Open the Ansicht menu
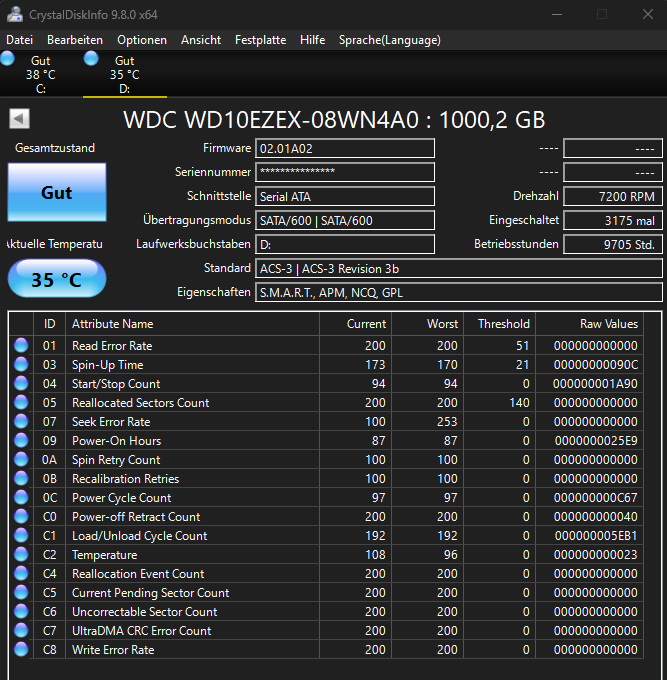 click(x=201, y=40)
